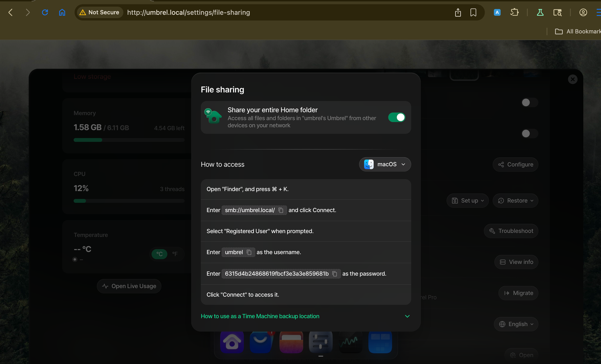Click the 'Click "Connect" to access it' text

[x=243, y=295]
